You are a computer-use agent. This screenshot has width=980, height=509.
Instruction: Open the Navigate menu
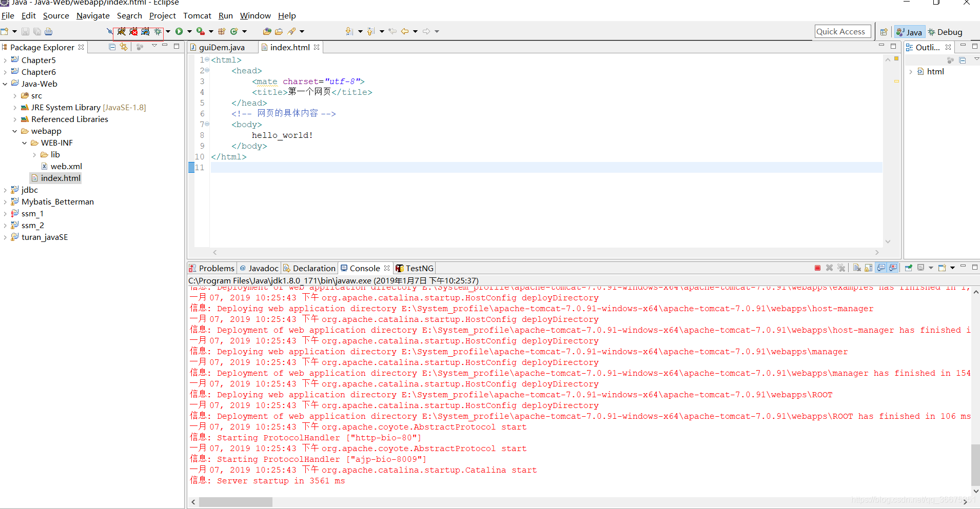click(x=93, y=16)
